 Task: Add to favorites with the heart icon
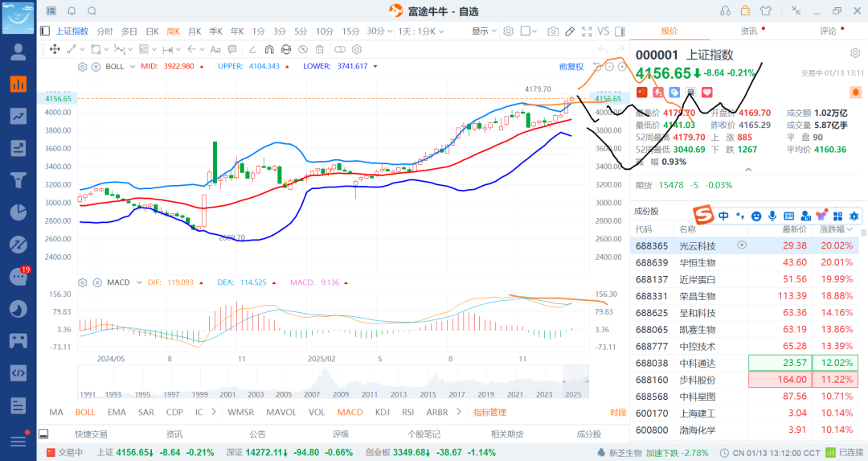pos(707,92)
